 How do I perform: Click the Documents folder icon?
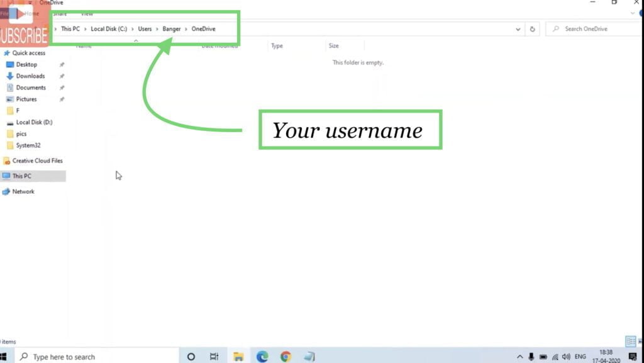[x=10, y=87]
